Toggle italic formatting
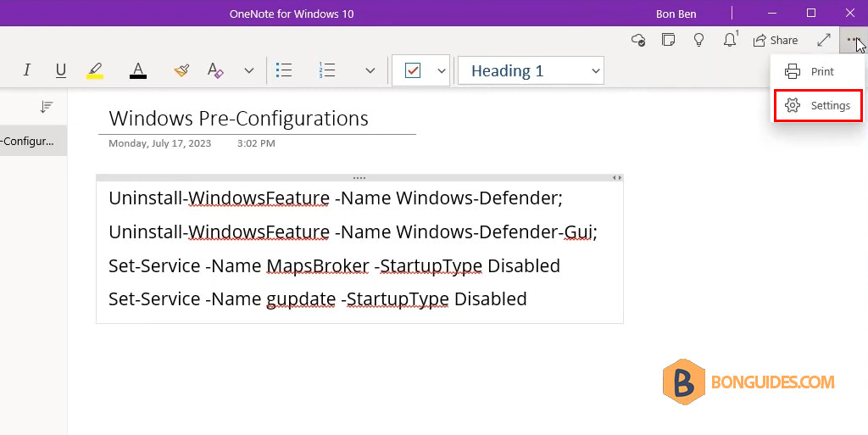This screenshot has height=435, width=868. click(x=26, y=70)
